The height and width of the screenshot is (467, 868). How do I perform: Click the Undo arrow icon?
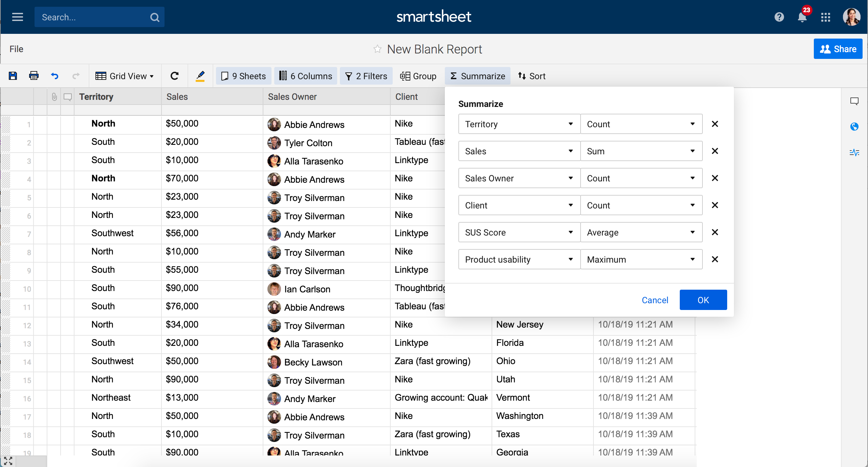pyautogui.click(x=55, y=76)
